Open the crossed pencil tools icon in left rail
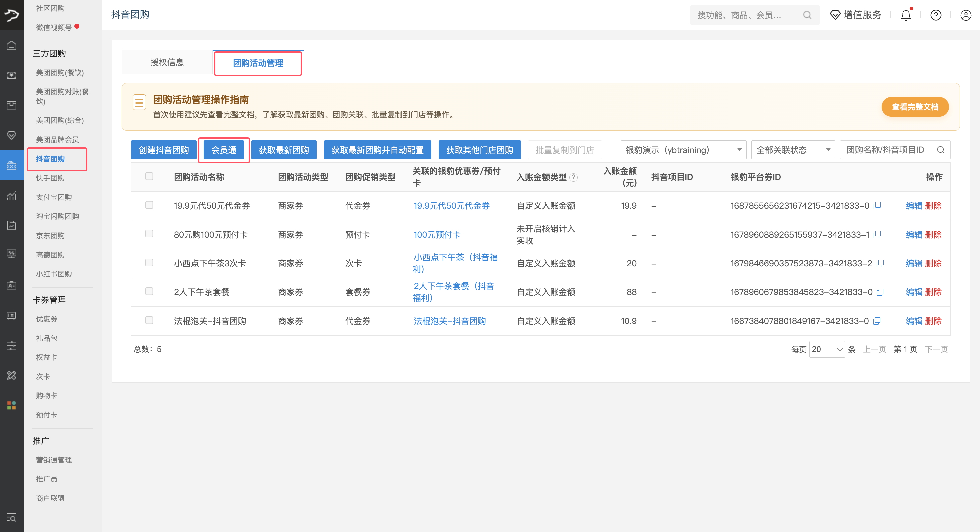This screenshot has height=532, width=980. [12, 376]
